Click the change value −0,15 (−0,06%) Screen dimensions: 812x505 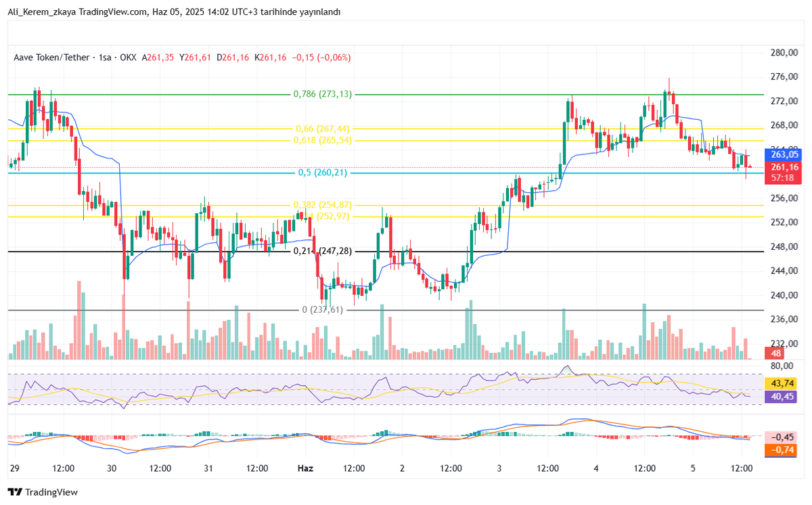pyautogui.click(x=321, y=58)
